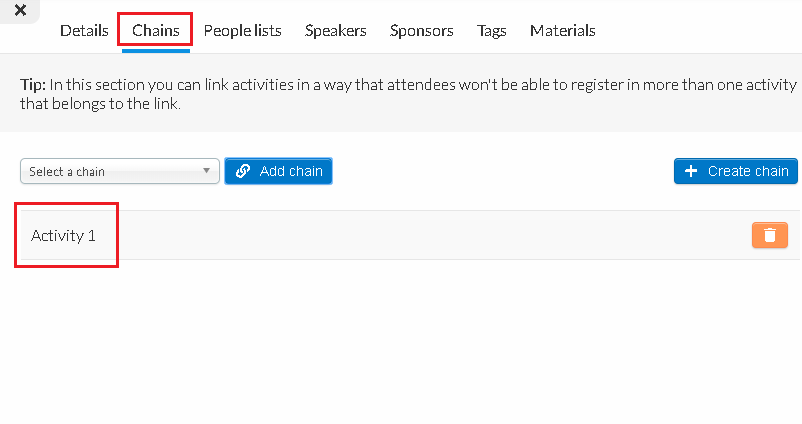
Task: View the Sponsors tab
Action: 421,31
